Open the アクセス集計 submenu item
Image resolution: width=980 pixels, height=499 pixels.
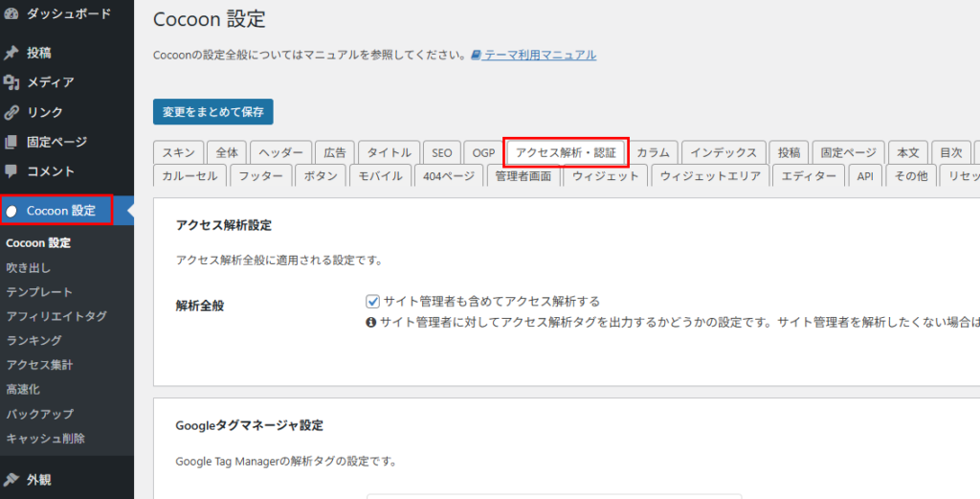pos(39,365)
